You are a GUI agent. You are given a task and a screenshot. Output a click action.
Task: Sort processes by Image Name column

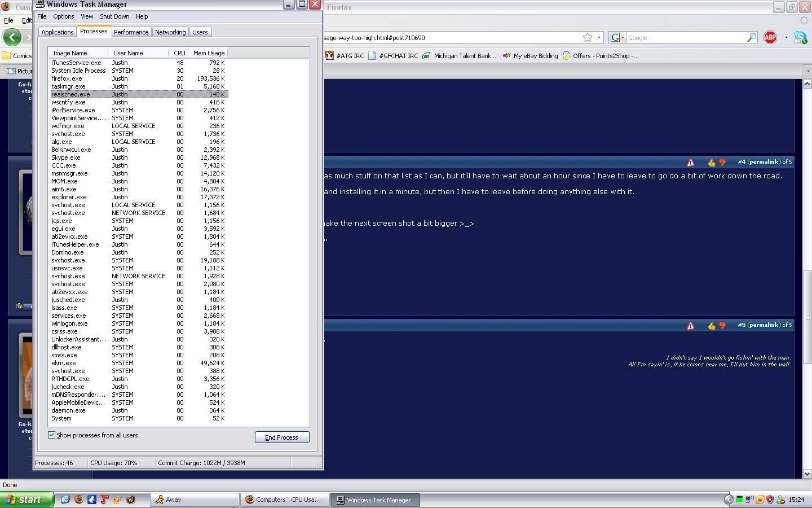[77, 53]
